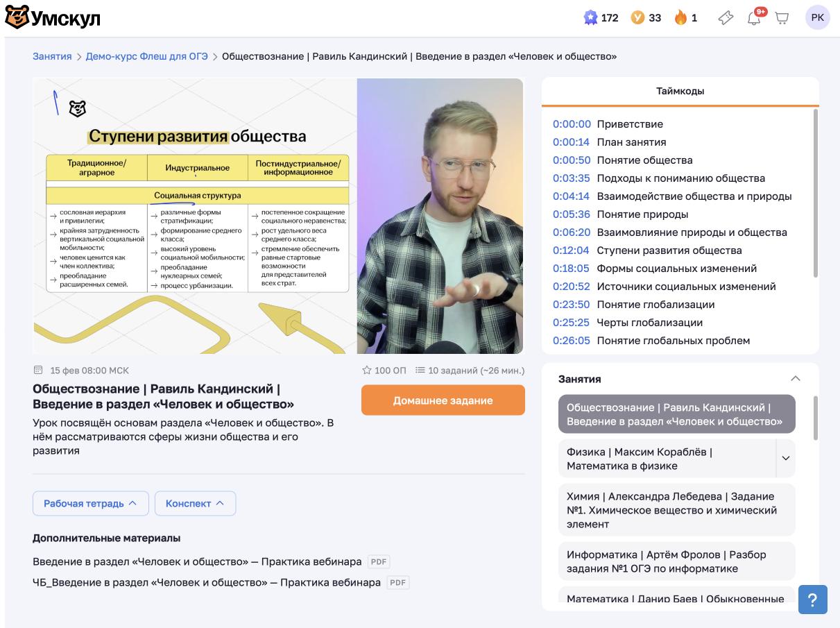840x628 pixels.
Task: Click the purple star points icon
Action: point(590,18)
